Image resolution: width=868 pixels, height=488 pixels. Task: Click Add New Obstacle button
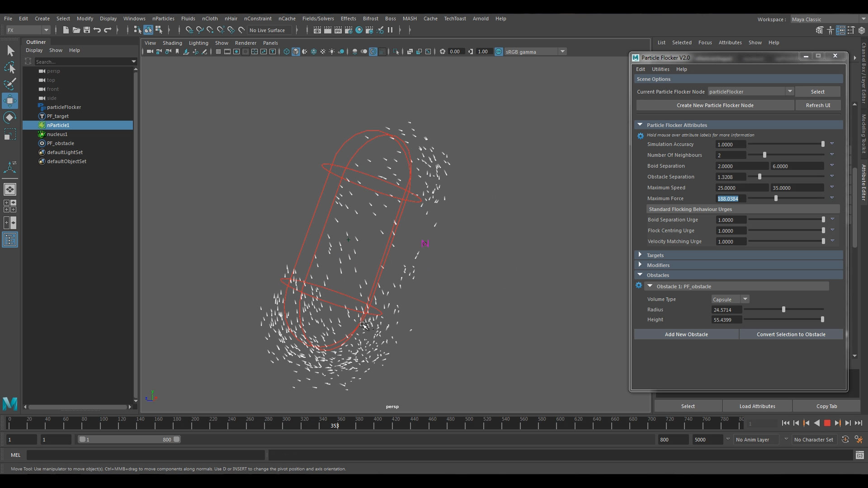point(686,334)
